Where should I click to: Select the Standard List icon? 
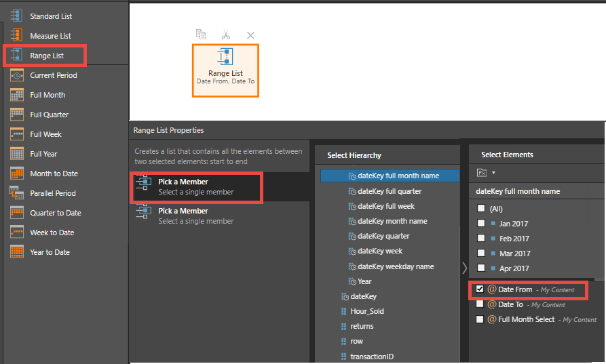pos(16,16)
